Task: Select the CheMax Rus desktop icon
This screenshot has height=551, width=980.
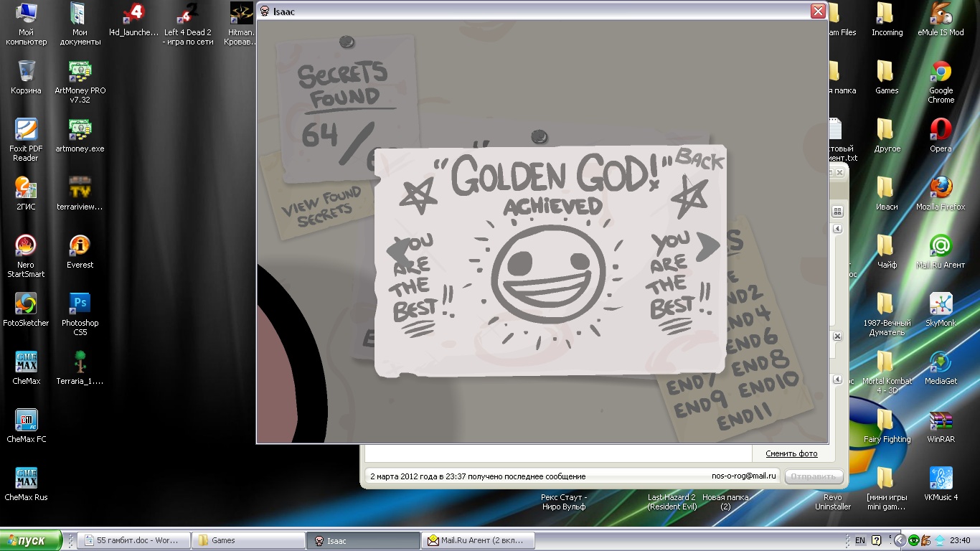Action: (27, 484)
